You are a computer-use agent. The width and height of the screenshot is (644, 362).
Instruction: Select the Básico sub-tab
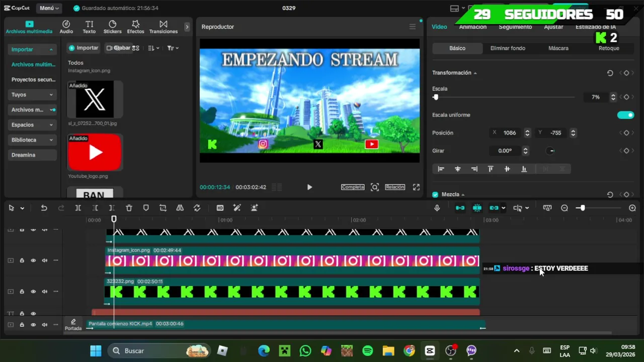[457, 48]
